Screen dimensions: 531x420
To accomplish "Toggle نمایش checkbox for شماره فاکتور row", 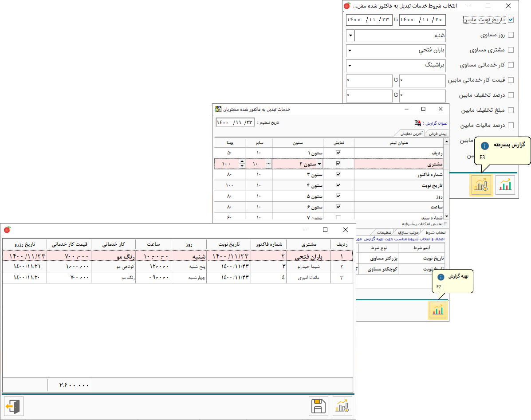I will [338, 174].
